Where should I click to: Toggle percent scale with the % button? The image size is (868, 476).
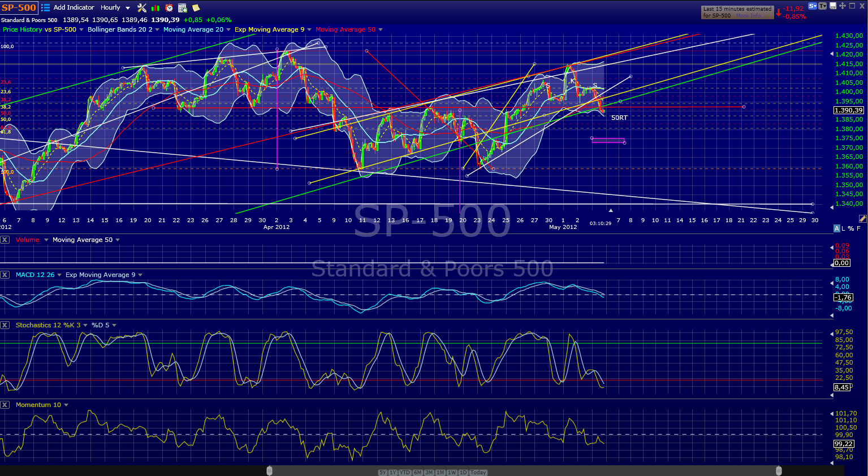[x=851, y=228]
